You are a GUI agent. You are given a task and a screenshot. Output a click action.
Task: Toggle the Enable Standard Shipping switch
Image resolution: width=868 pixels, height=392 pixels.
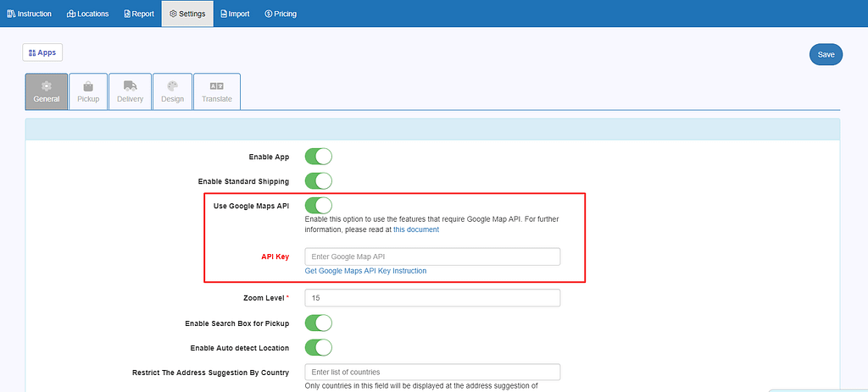(x=319, y=181)
